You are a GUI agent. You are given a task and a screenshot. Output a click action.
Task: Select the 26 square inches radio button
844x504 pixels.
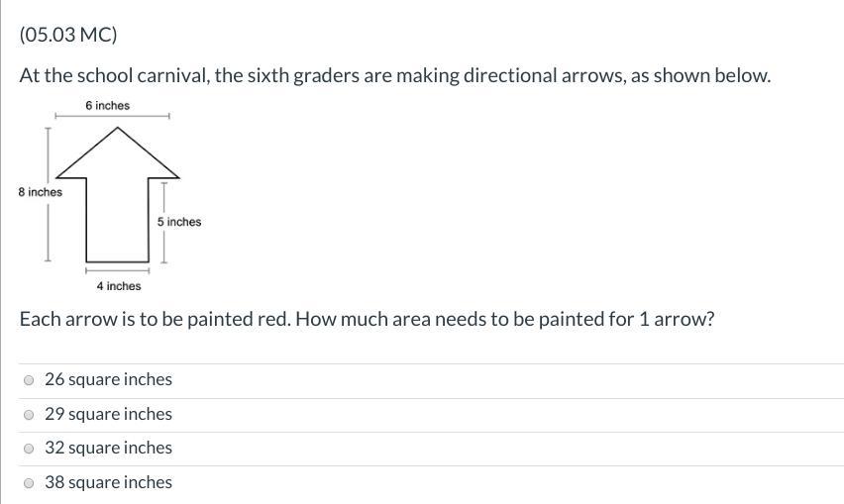click(x=30, y=380)
